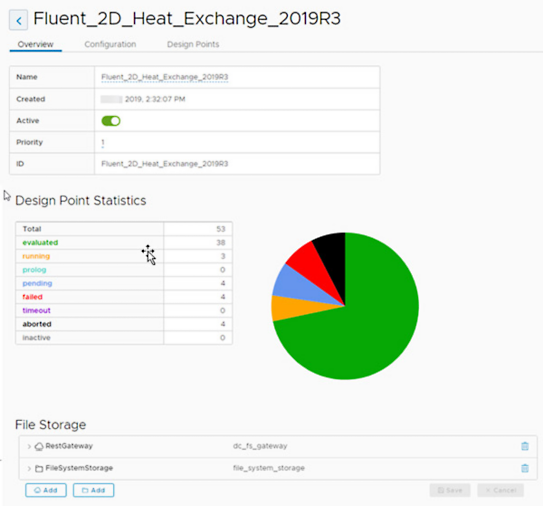
Task: Click the Design Point Statistics heading
Action: (x=81, y=201)
